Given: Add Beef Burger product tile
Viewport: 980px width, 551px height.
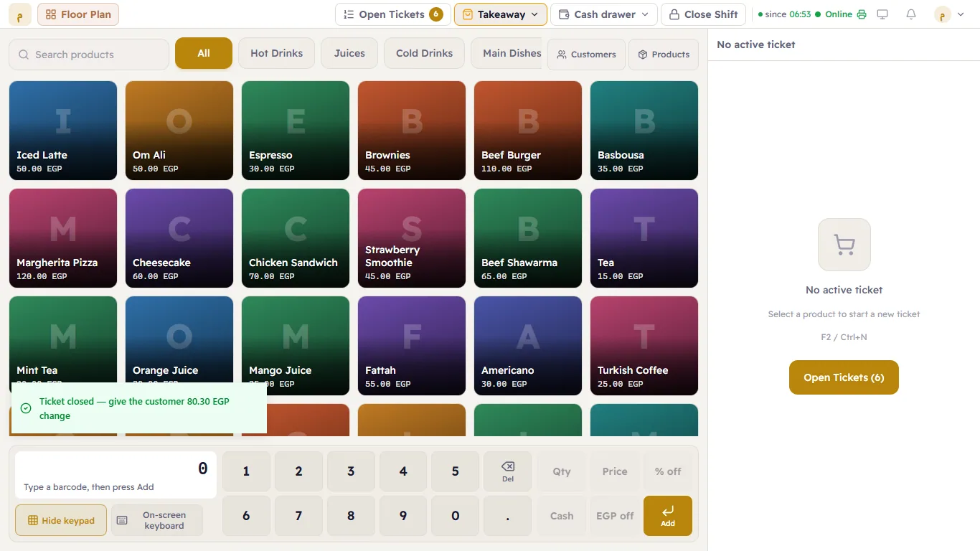Looking at the screenshot, I should pyautogui.click(x=528, y=131).
